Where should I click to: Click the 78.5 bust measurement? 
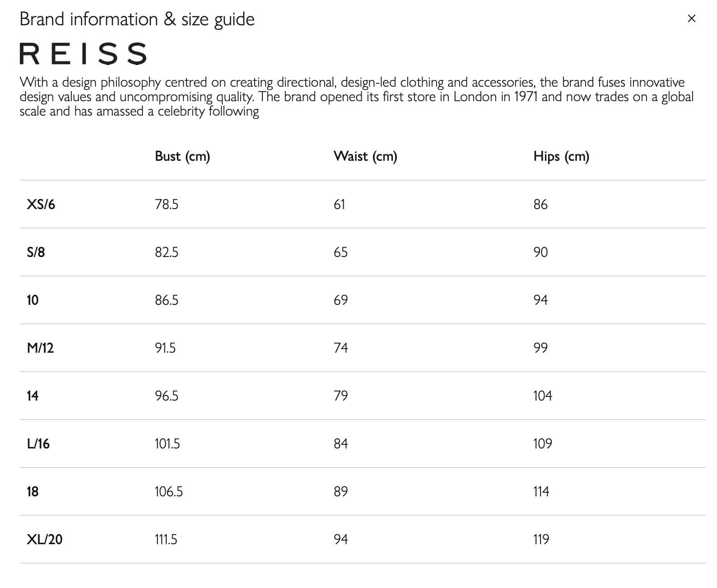[167, 205]
